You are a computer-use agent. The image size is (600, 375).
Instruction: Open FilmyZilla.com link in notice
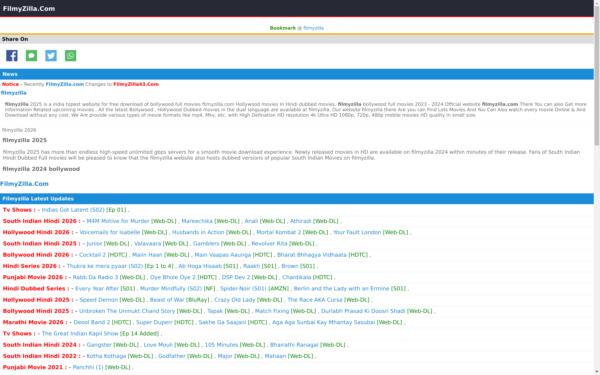click(x=65, y=84)
